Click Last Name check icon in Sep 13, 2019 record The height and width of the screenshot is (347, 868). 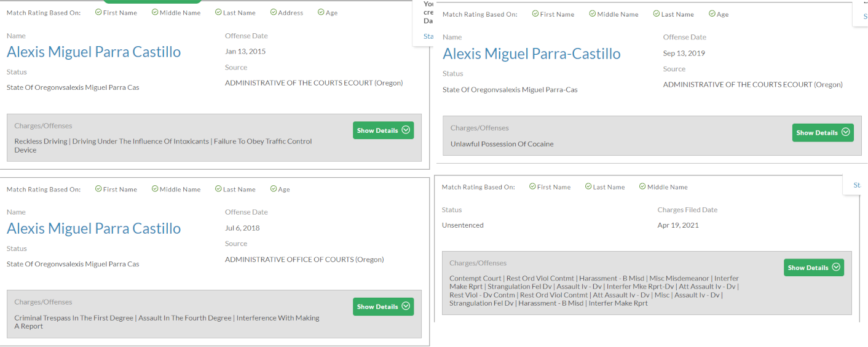point(656,14)
